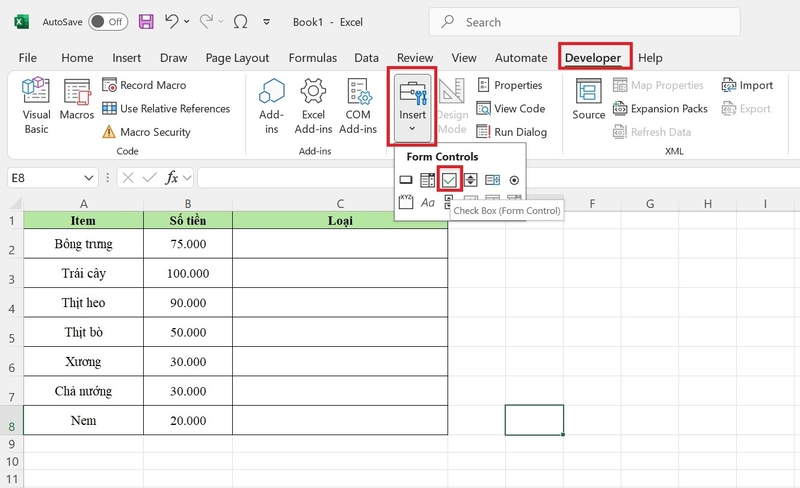Screen dimensions: 800x488
Task: Open Macro Security settings
Action: pos(146,132)
